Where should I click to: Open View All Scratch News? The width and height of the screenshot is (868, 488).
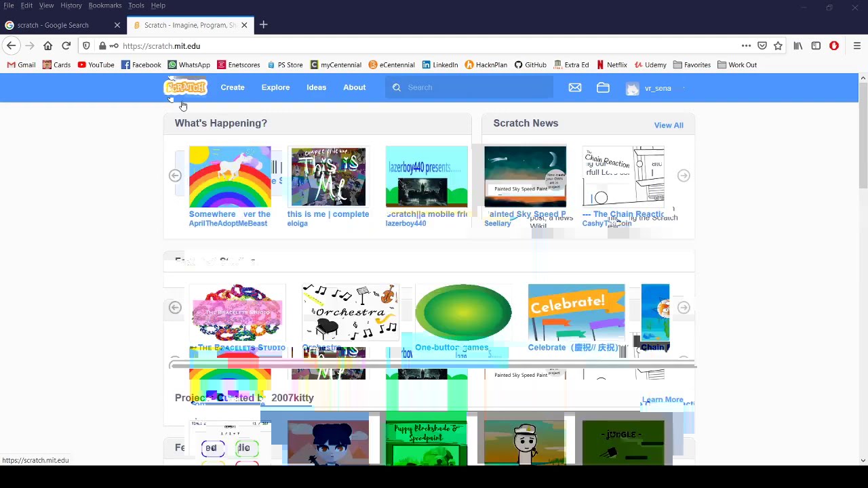[669, 125]
